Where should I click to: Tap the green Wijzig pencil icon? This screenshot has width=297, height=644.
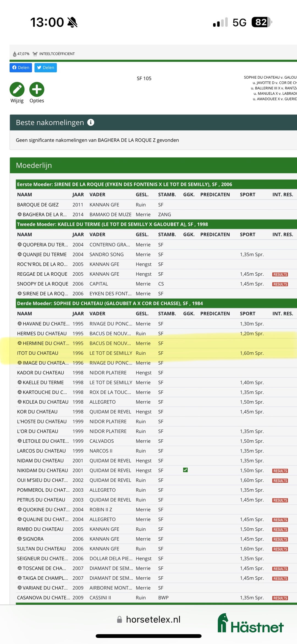pyautogui.click(x=17, y=89)
